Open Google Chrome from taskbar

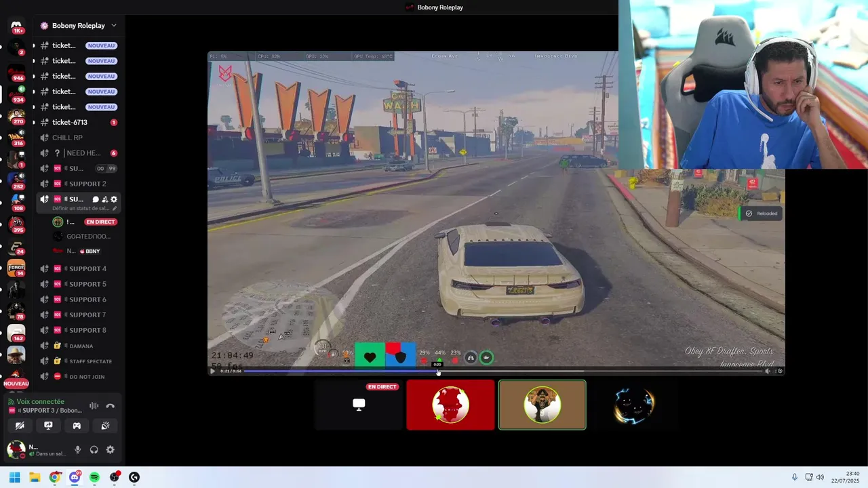(55, 477)
